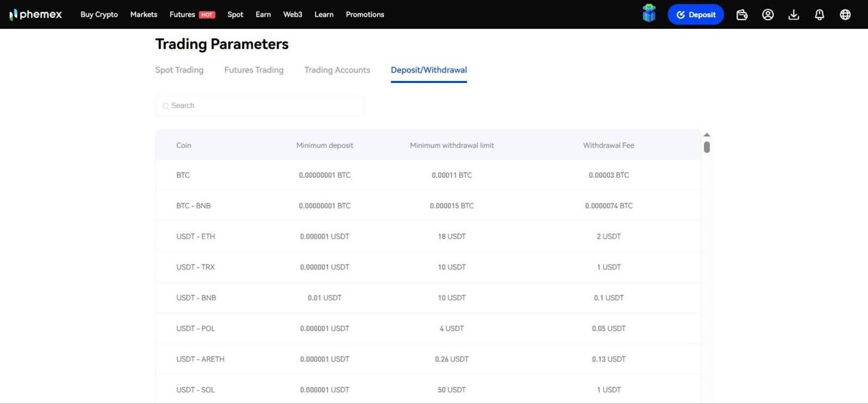Select the USDT - TRX coin cell
The width and height of the screenshot is (868, 404).
pos(195,267)
